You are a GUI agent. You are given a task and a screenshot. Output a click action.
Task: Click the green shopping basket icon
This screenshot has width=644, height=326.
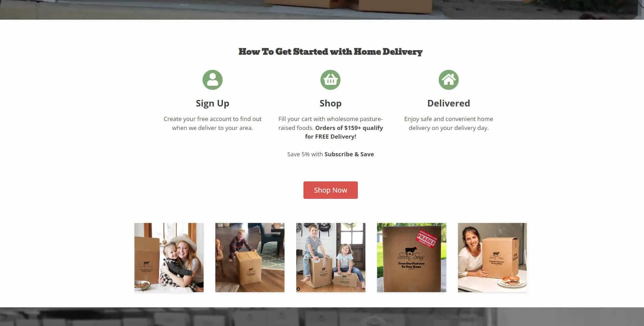[330, 80]
